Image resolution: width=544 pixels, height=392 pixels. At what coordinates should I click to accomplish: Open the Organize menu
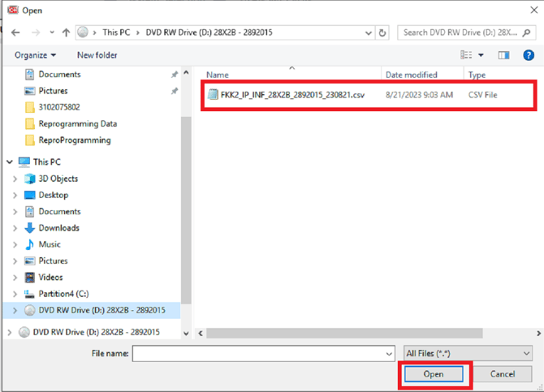(35, 55)
